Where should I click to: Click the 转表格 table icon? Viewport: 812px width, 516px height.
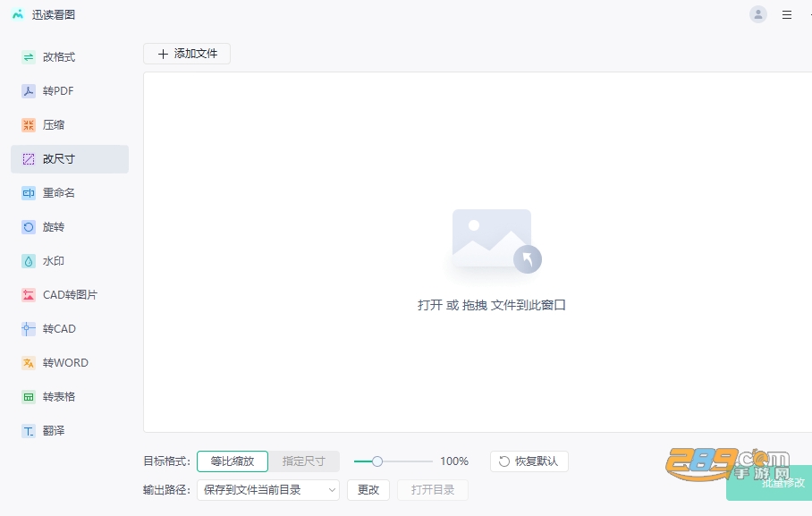pos(29,397)
